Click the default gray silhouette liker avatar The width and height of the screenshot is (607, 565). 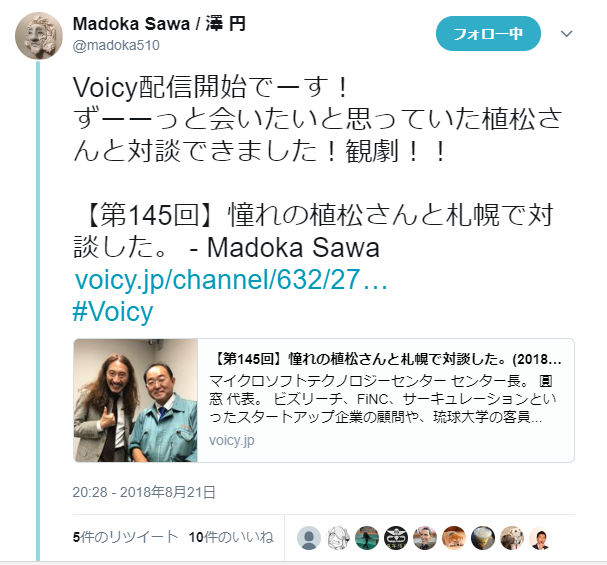(309, 538)
